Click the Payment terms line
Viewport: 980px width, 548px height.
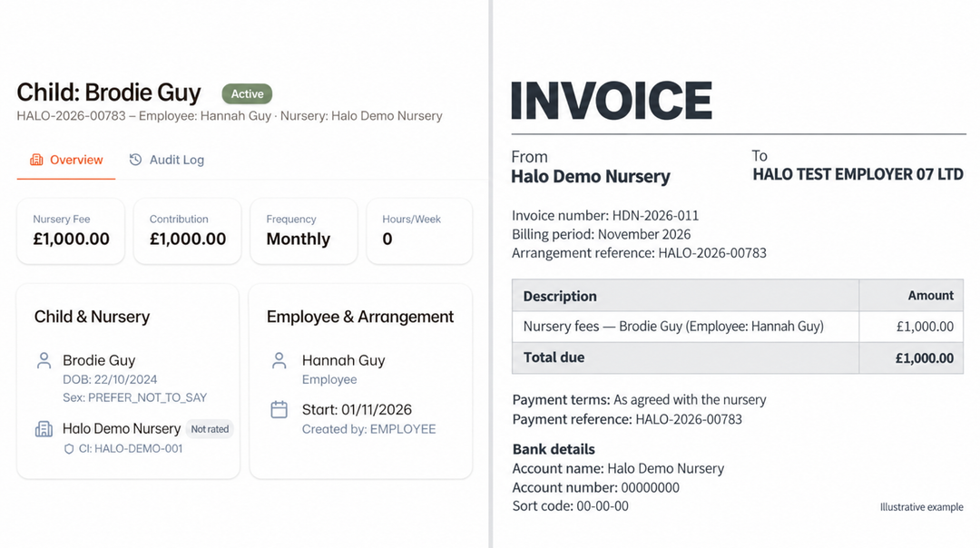(639, 400)
